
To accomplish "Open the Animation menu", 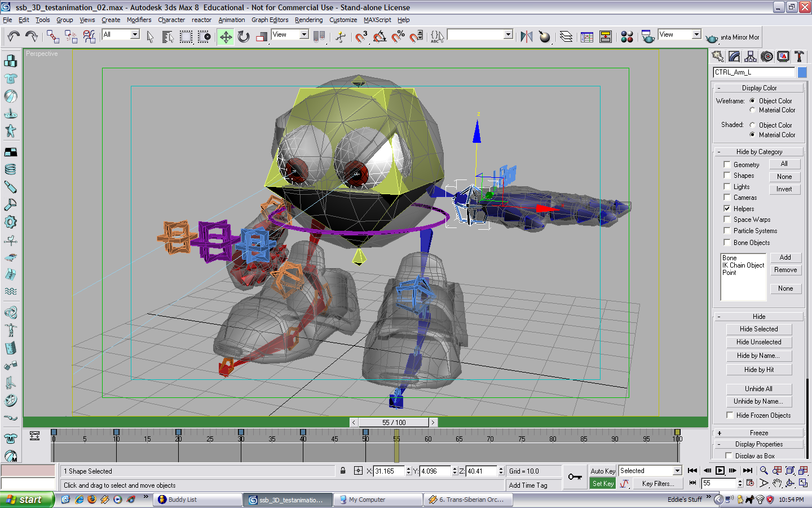I will click(232, 20).
